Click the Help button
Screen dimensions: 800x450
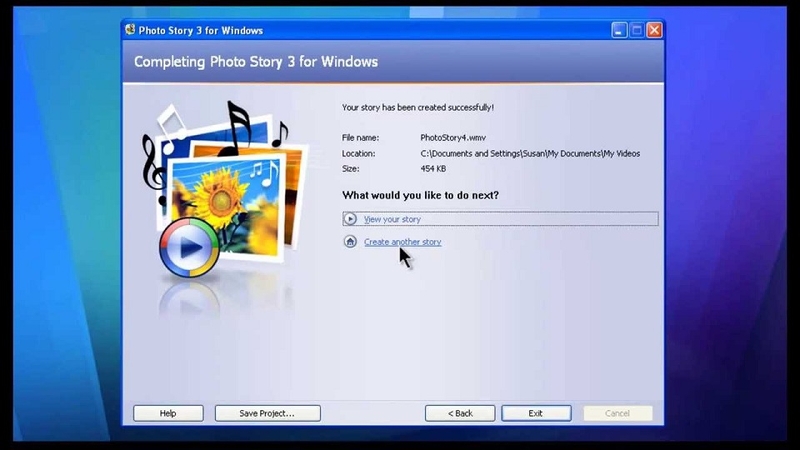pos(168,413)
